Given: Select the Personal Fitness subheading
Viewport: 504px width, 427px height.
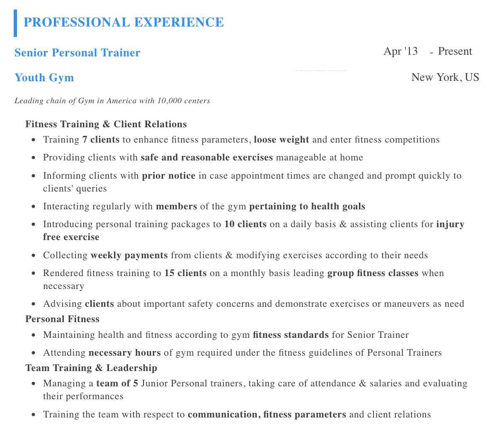Looking at the screenshot, I should (x=63, y=319).
